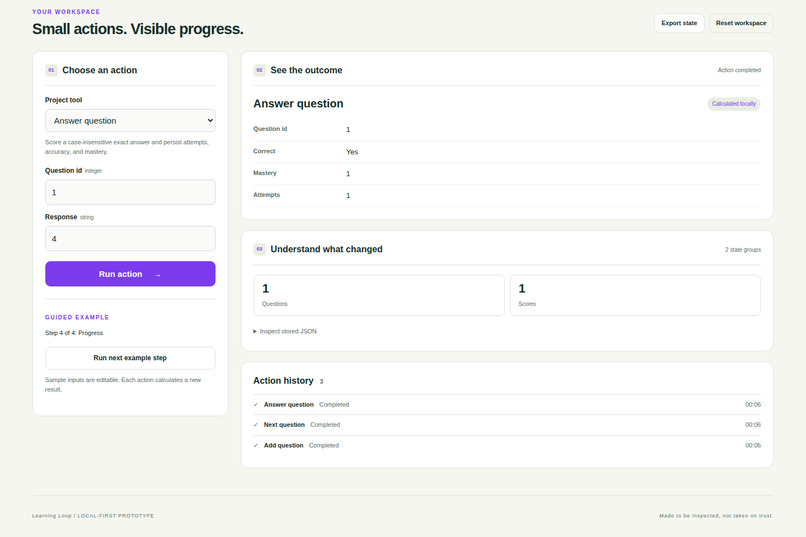
Task: Select Next question history row
Action: click(x=507, y=425)
